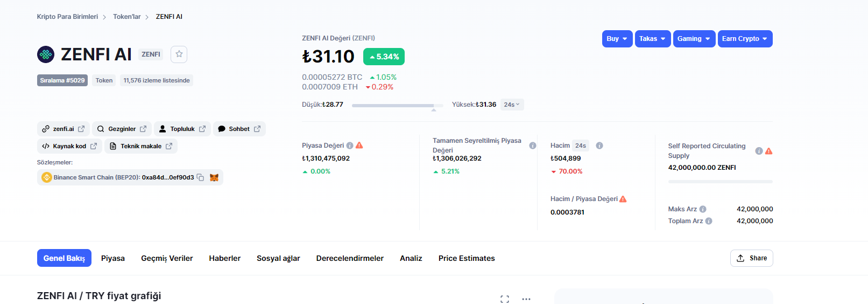Click the ZENFI AI coin logo

[46, 54]
